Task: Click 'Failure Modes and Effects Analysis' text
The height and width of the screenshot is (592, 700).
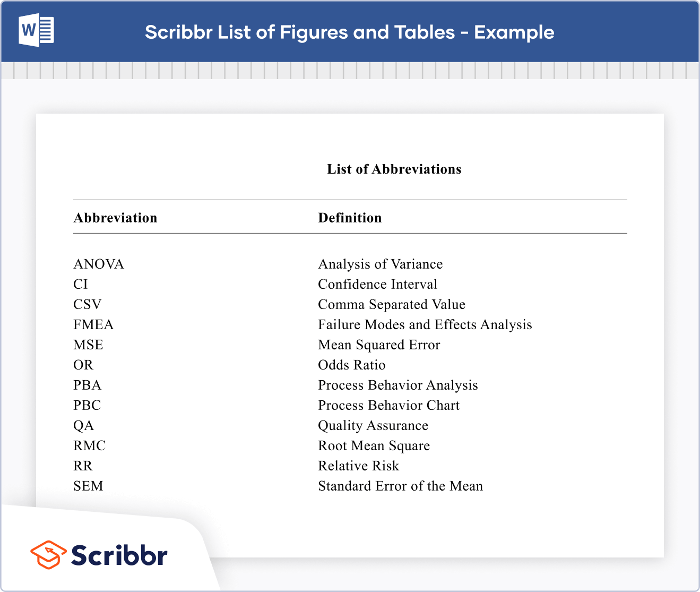Action: coord(425,324)
